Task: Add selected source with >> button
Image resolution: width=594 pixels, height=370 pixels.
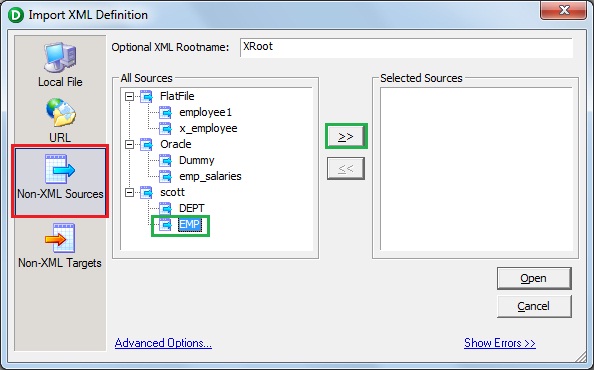Action: tap(346, 136)
